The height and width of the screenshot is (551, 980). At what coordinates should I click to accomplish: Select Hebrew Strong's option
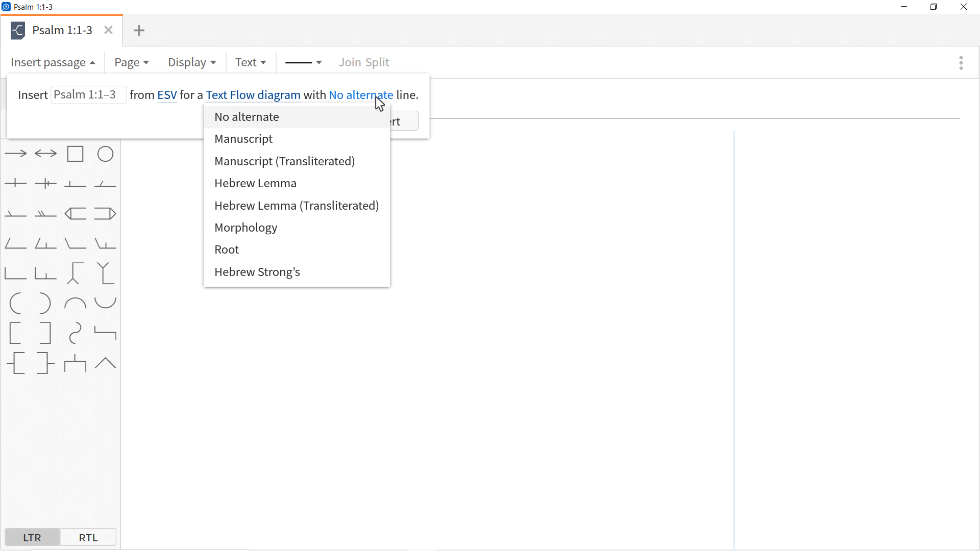click(257, 272)
